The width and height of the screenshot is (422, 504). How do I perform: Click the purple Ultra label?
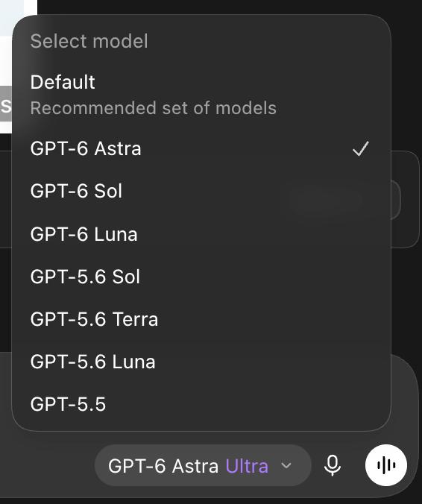(247, 466)
